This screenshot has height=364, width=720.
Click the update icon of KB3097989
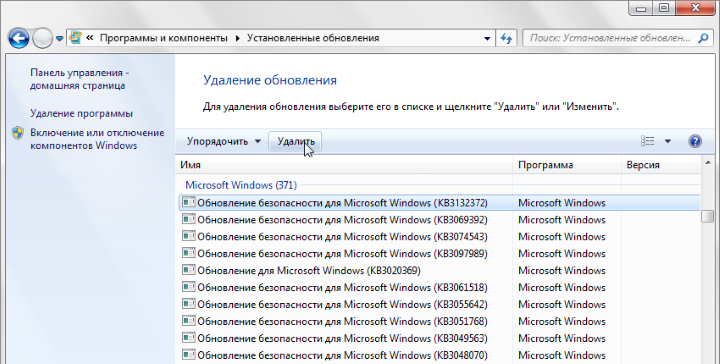tap(188, 253)
